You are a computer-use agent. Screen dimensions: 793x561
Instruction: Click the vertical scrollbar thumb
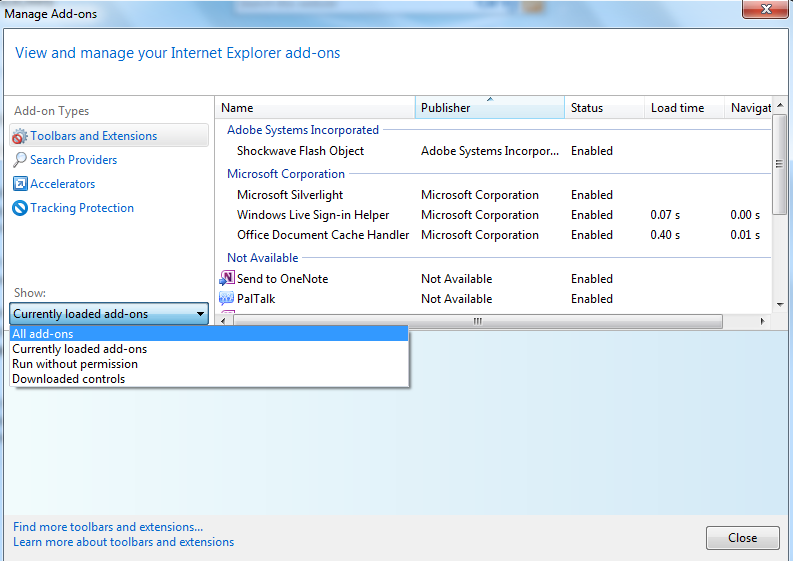[779, 164]
